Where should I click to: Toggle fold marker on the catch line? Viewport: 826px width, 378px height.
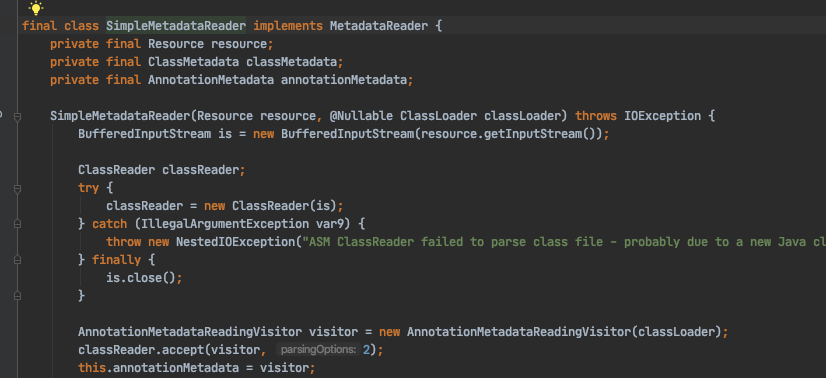click(17, 224)
